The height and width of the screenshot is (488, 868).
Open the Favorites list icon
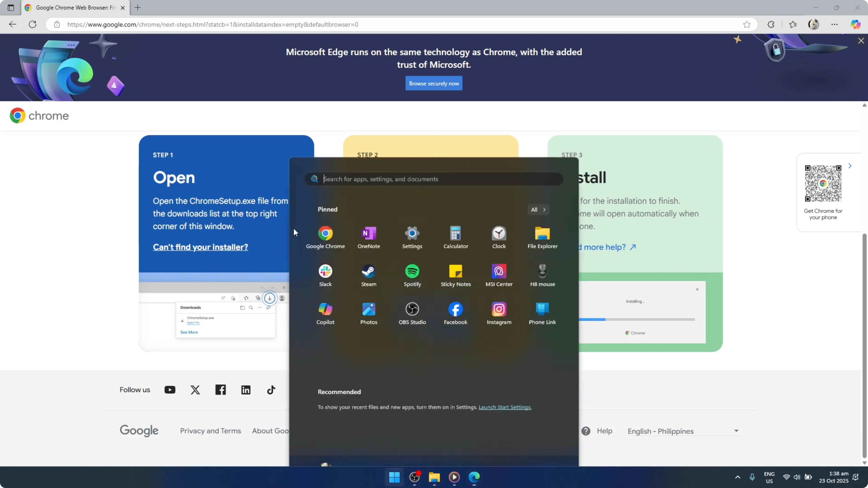[x=793, y=24]
